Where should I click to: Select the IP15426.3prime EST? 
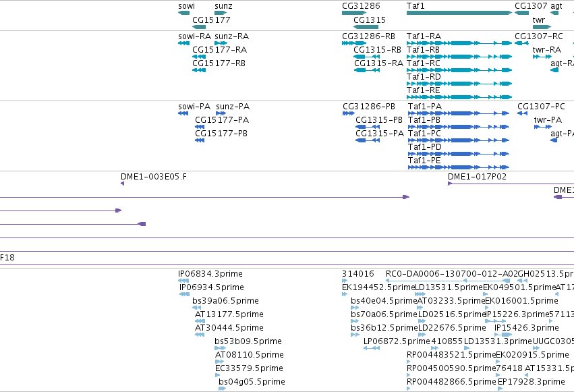(x=503, y=335)
